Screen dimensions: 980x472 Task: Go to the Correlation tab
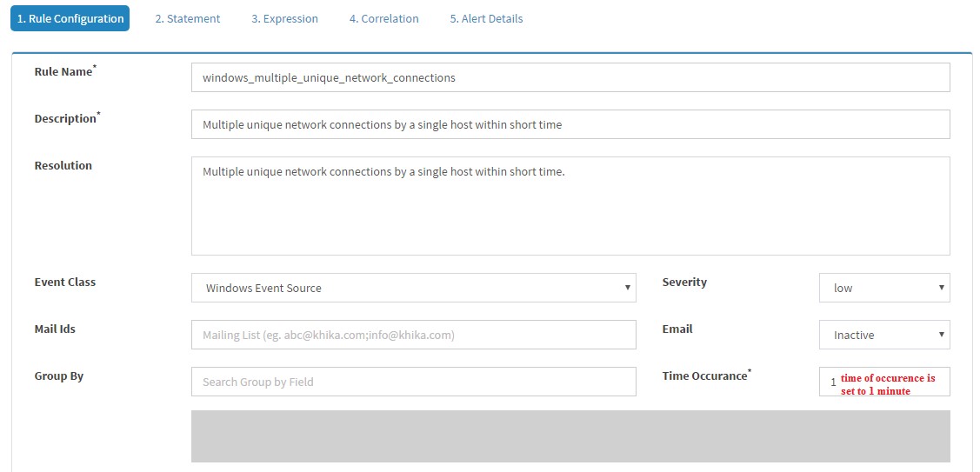[x=383, y=19]
